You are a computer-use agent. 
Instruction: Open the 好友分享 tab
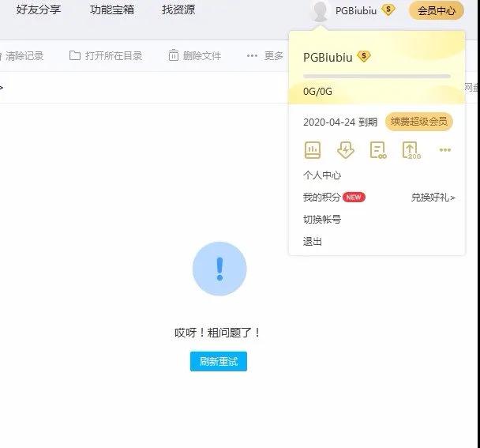pos(39,10)
